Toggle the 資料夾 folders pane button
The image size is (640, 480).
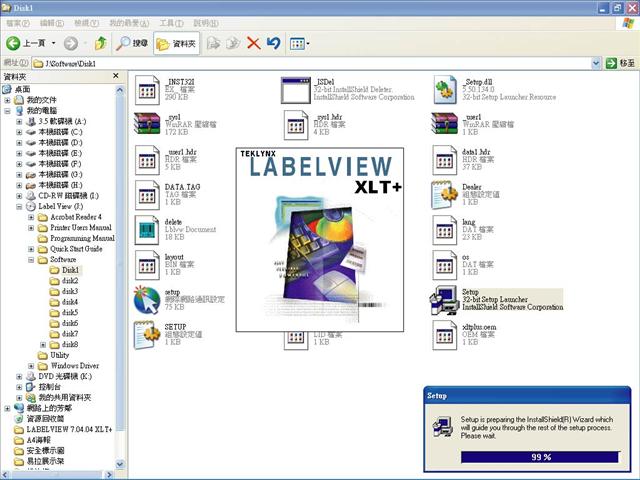point(176,43)
